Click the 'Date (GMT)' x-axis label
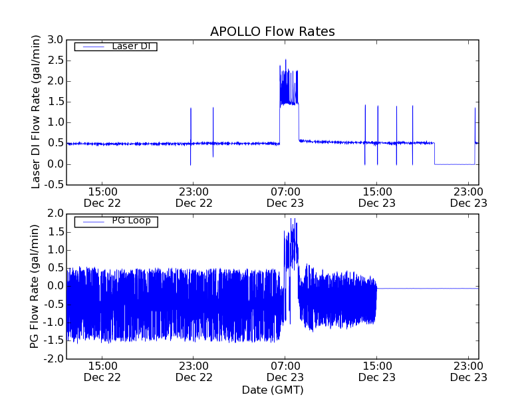This screenshot has width=532, height=399. [x=273, y=390]
